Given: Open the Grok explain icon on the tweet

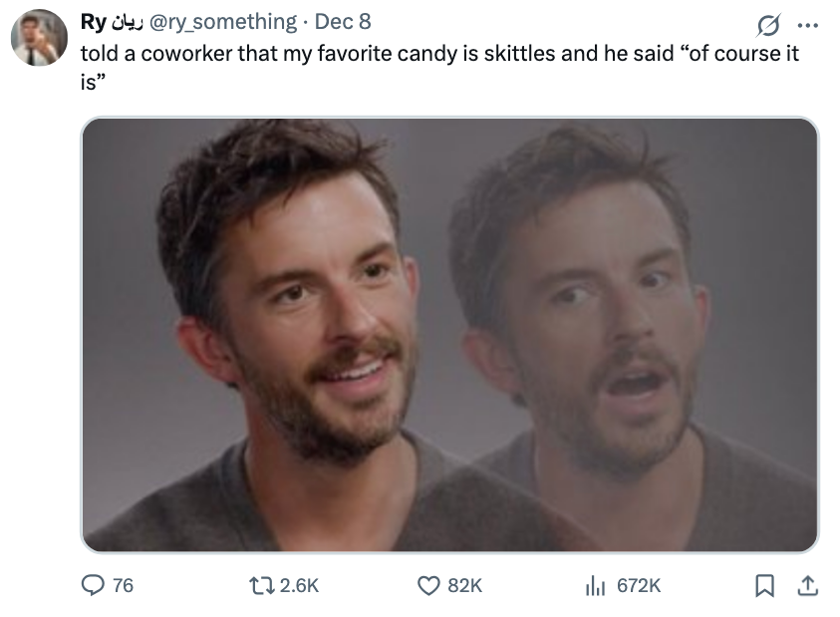Looking at the screenshot, I should pyautogui.click(x=768, y=21).
